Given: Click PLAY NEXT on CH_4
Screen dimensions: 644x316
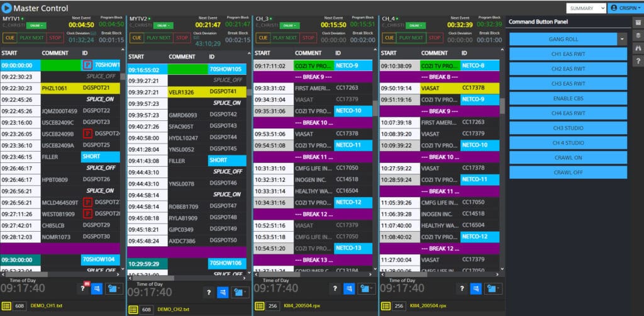Looking at the screenshot, I should pos(411,38).
